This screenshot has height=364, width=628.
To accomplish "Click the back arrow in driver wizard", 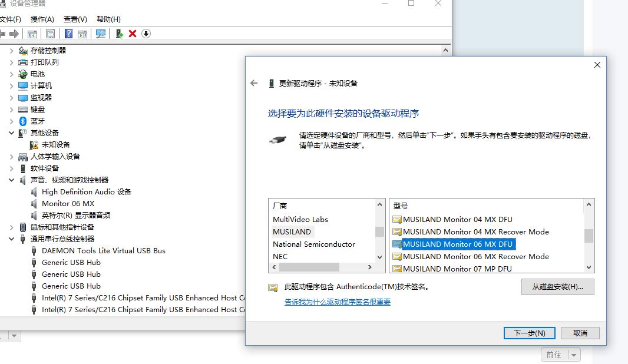I will [254, 83].
